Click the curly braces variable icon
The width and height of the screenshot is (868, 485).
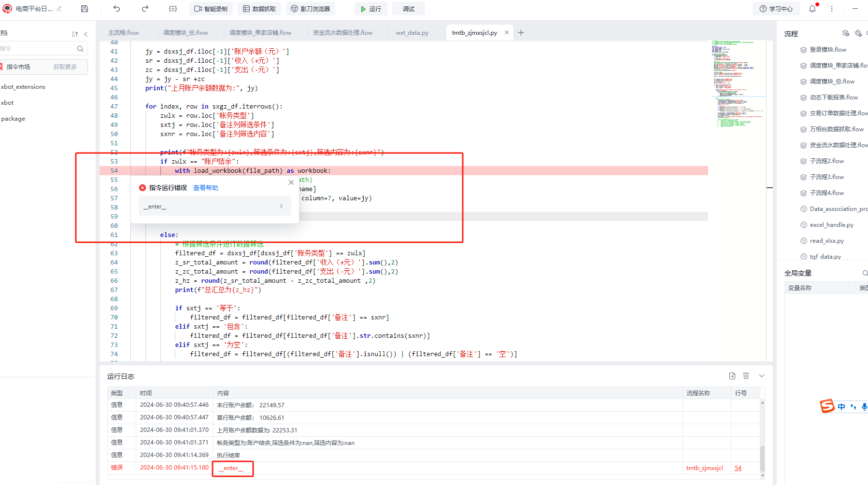pos(173,9)
